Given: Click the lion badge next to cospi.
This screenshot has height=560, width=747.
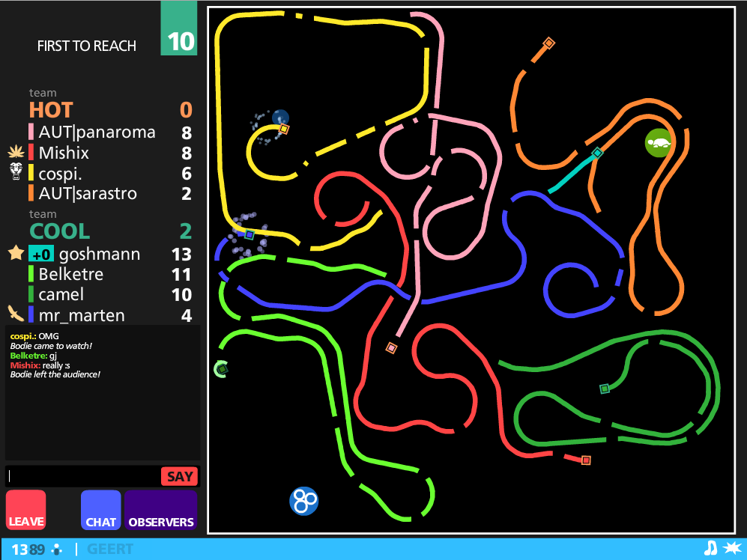Looking at the screenshot, I should (x=16, y=171).
